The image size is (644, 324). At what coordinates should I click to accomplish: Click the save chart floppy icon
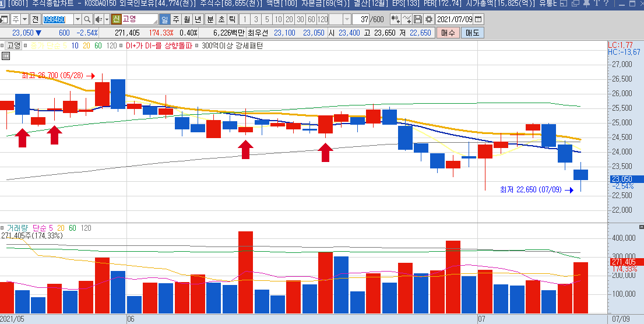(418, 19)
